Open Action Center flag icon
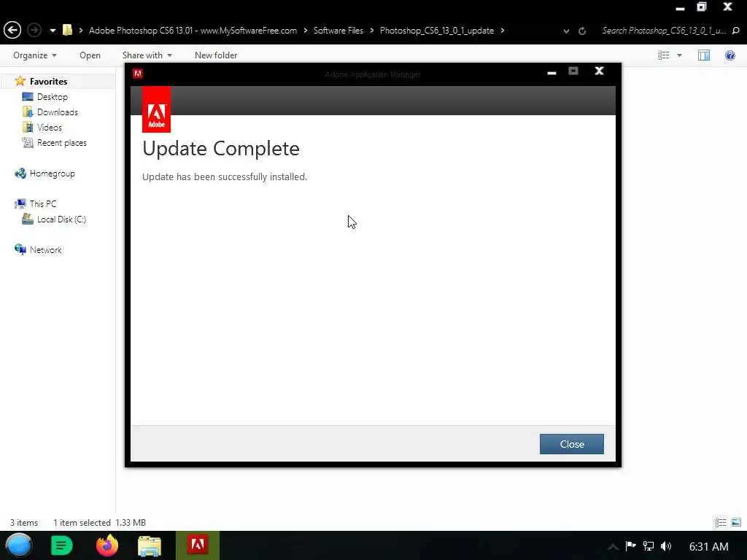The image size is (747, 560). 631,545
